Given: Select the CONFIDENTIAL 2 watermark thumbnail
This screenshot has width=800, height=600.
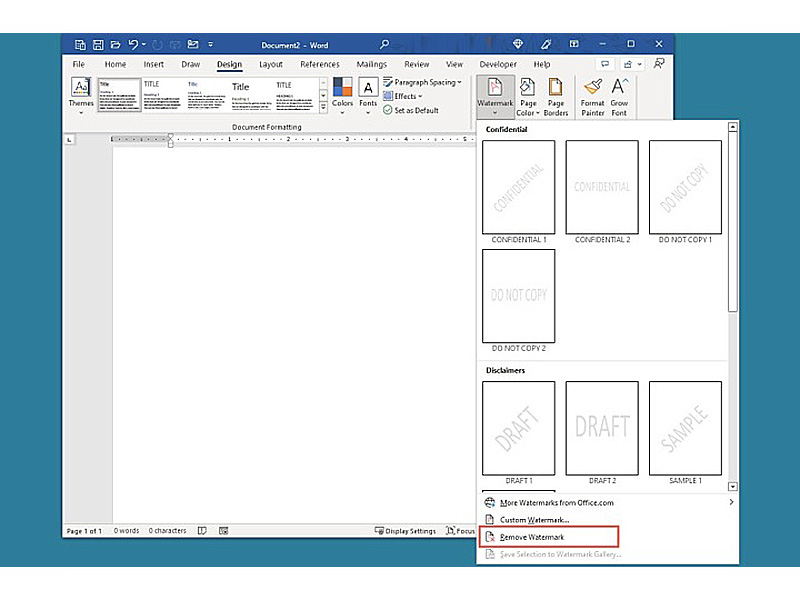Looking at the screenshot, I should 602,187.
